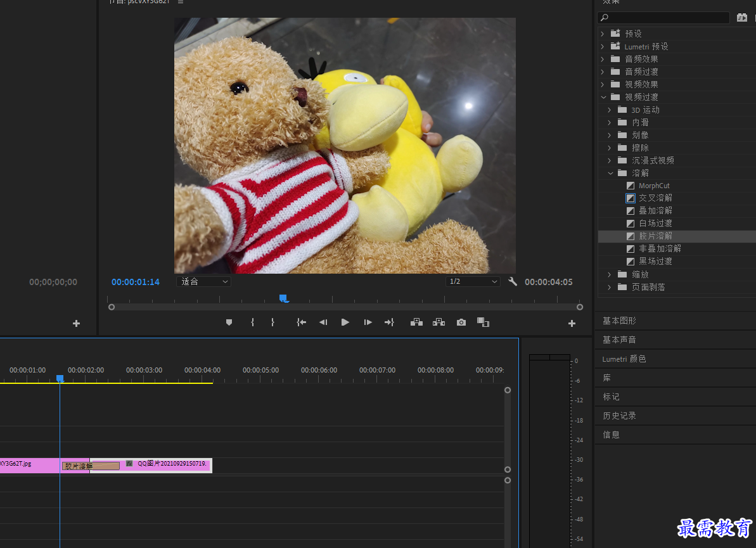Select the 交叉溶解 transition

655,198
